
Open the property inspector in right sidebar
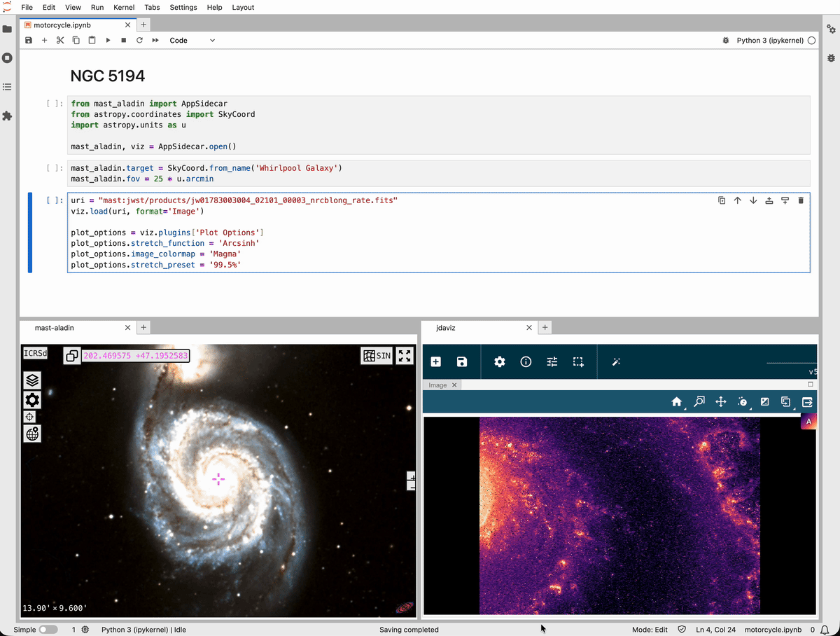click(831, 29)
